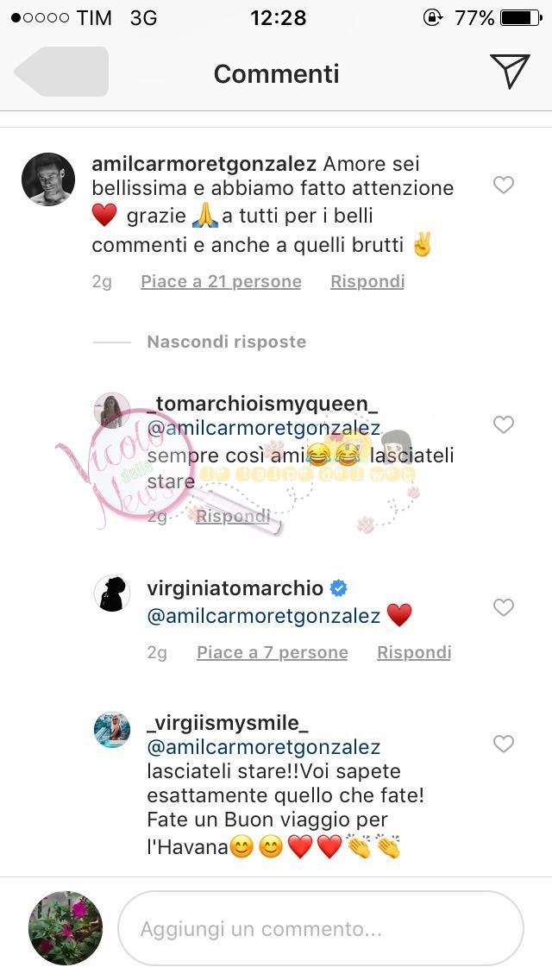Collapse replies with Nascondi risposte
552x980 pixels.
pyautogui.click(x=226, y=342)
